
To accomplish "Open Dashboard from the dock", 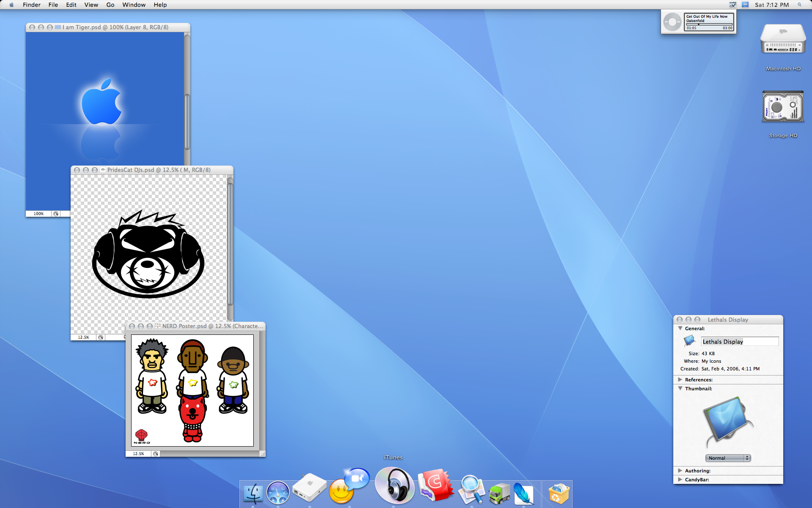I will pos(278,493).
